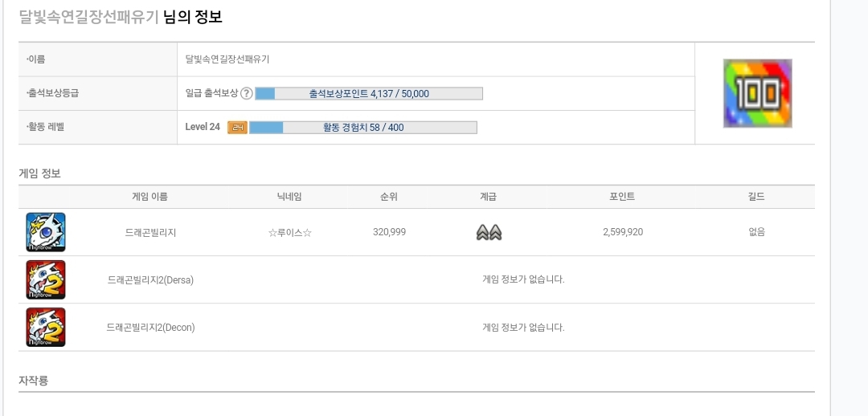Click the 포인트 column header

click(x=622, y=197)
